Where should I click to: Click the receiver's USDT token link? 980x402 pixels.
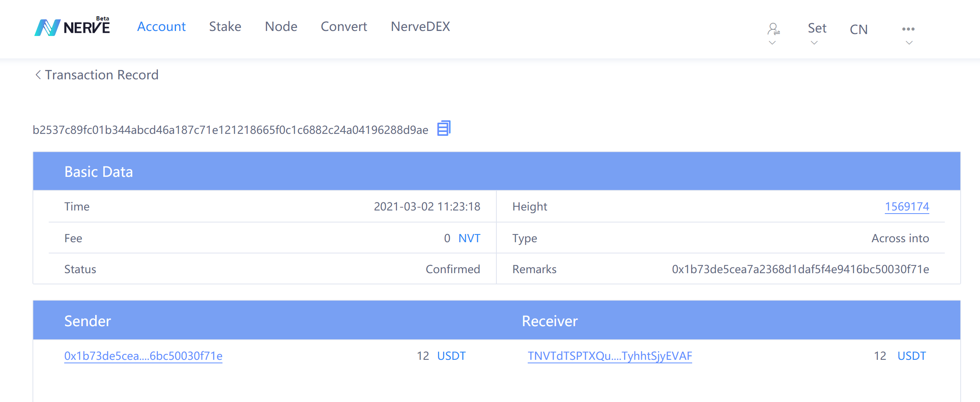pyautogui.click(x=911, y=356)
